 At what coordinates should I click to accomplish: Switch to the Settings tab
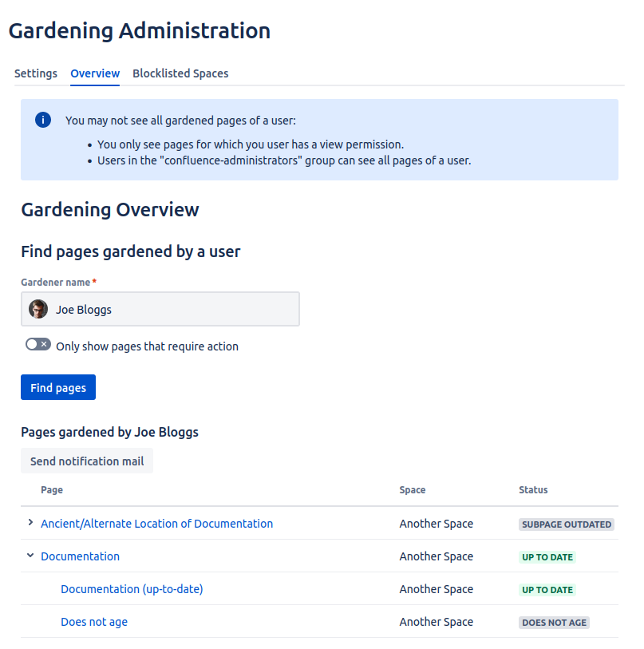pyautogui.click(x=36, y=73)
